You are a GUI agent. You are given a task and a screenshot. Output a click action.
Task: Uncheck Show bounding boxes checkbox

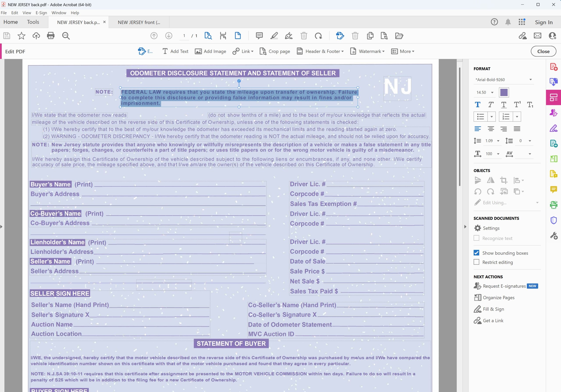[476, 253]
